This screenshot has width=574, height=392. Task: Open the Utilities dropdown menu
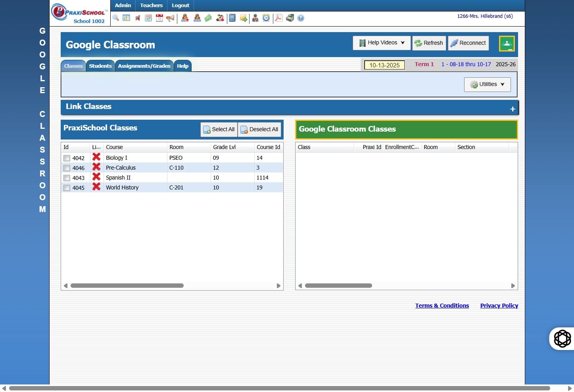click(x=488, y=84)
